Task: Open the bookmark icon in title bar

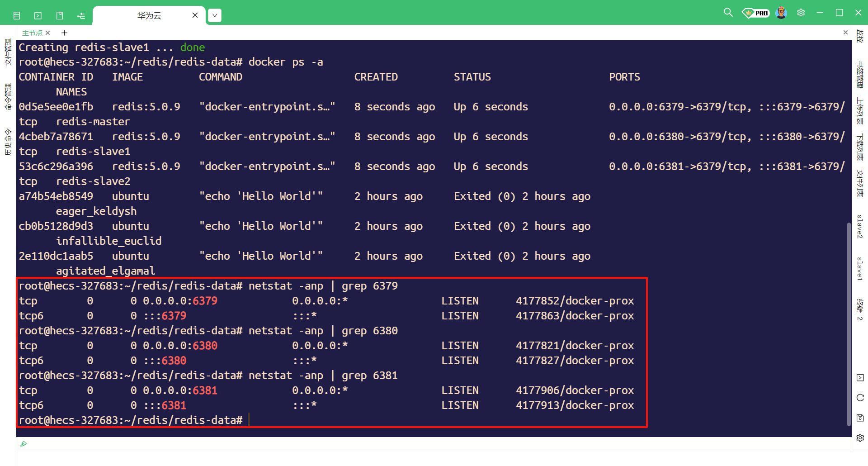Action: (60, 16)
